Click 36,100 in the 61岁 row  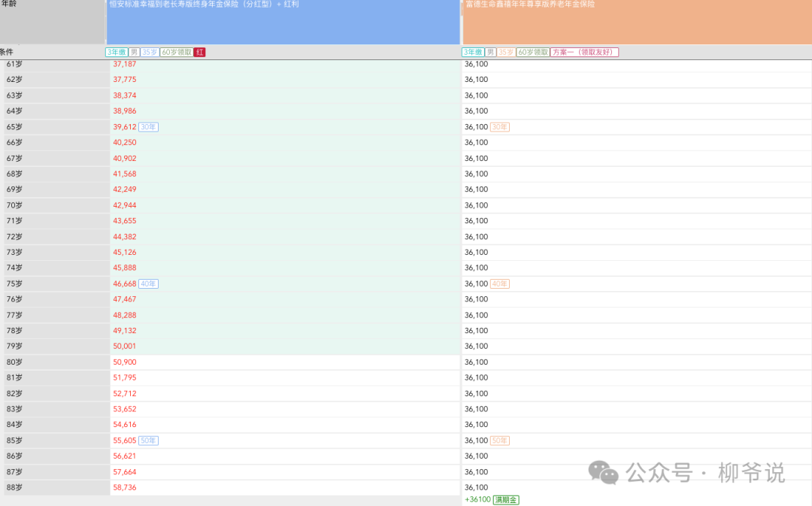(x=477, y=64)
